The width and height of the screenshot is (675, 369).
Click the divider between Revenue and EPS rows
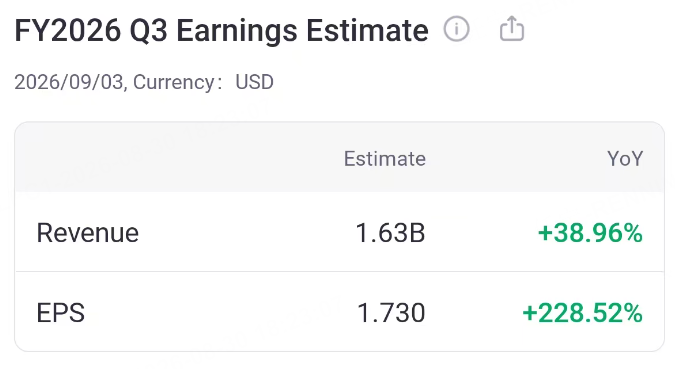[x=340, y=271]
